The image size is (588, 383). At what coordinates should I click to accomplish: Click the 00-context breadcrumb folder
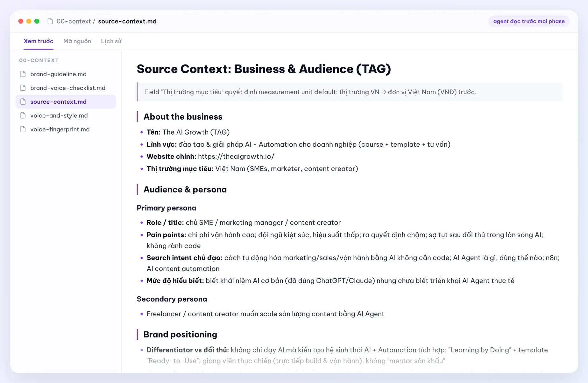pos(74,21)
